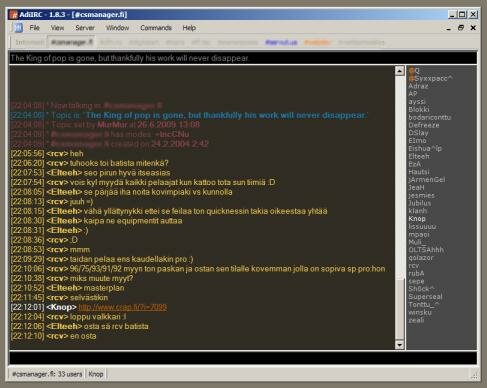Image resolution: width=487 pixels, height=388 pixels.
Task: Switch to the blue highlighted channel tab
Action: pos(281,42)
